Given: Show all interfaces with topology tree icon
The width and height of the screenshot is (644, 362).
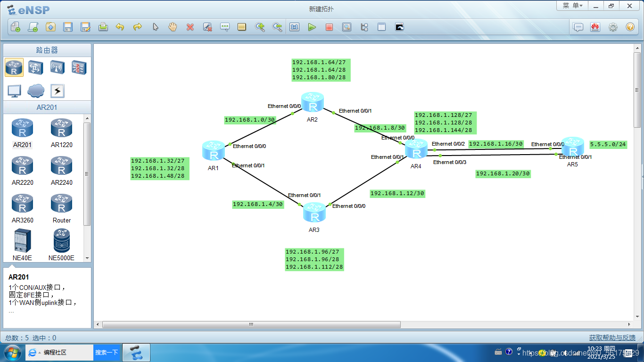Looking at the screenshot, I should (364, 27).
